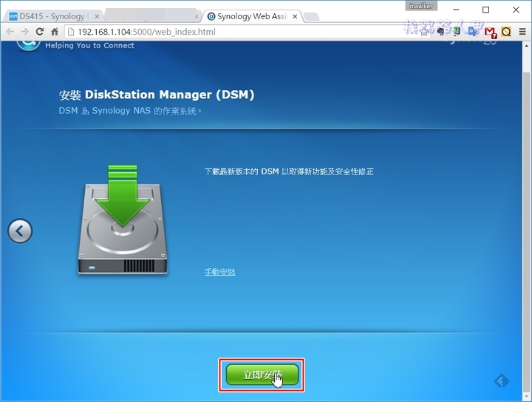Maximize the browser window
Screen dimensions: 532x402
pos(486,10)
